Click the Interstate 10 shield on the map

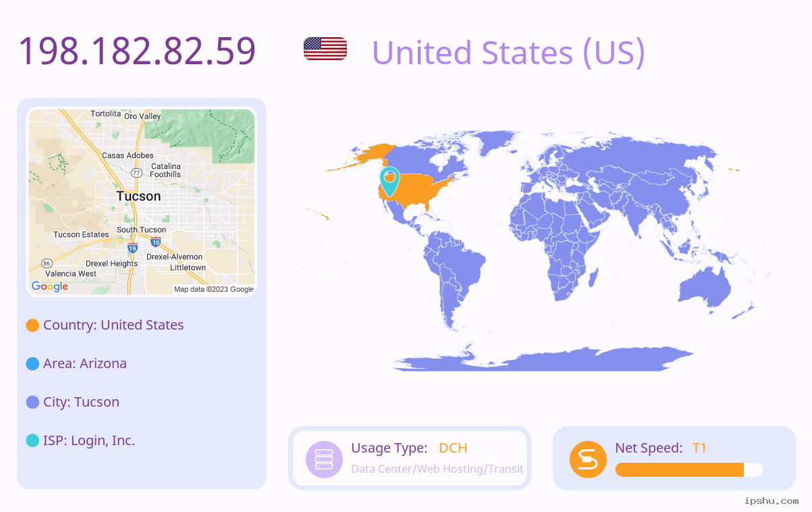tap(155, 242)
